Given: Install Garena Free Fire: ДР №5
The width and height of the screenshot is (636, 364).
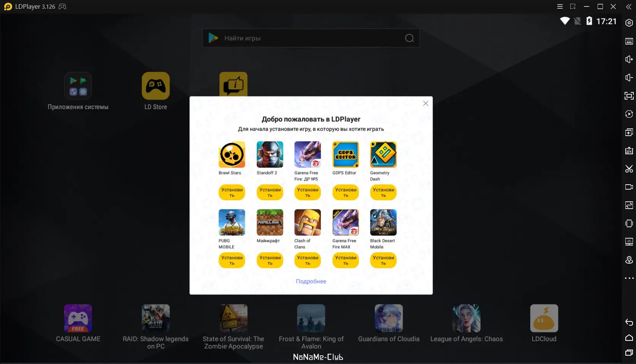Looking at the screenshot, I should coord(308,192).
